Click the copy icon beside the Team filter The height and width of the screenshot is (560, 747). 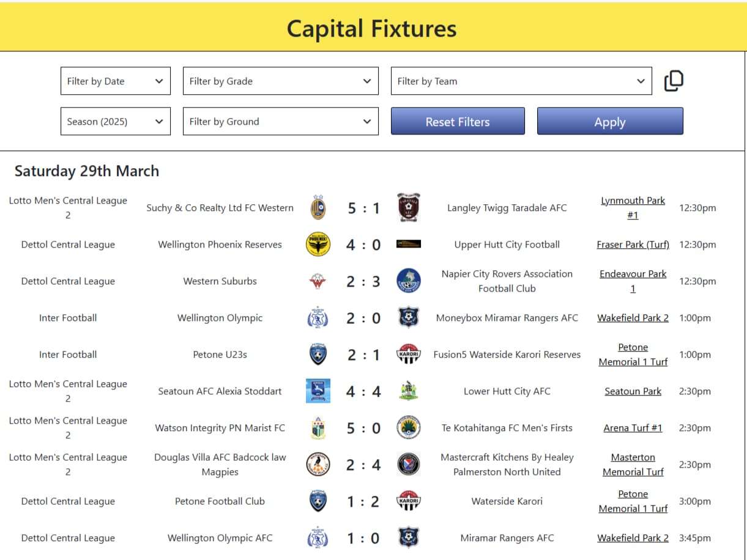[x=674, y=81]
